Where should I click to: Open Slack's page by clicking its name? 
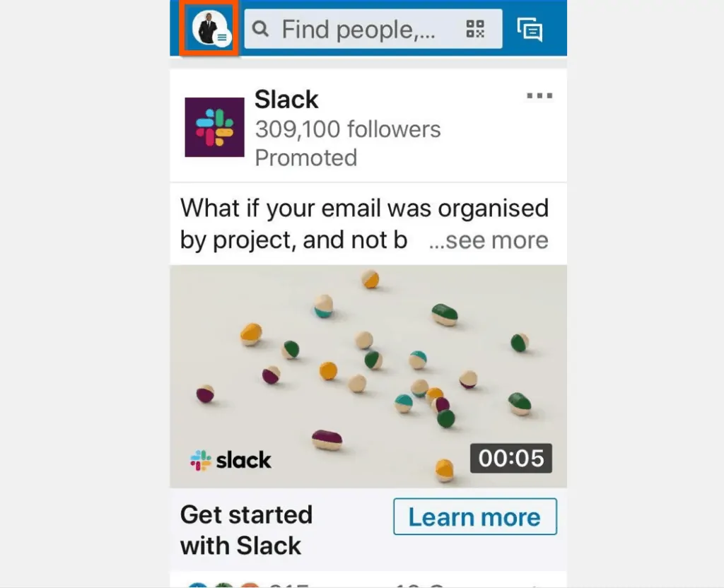[286, 100]
